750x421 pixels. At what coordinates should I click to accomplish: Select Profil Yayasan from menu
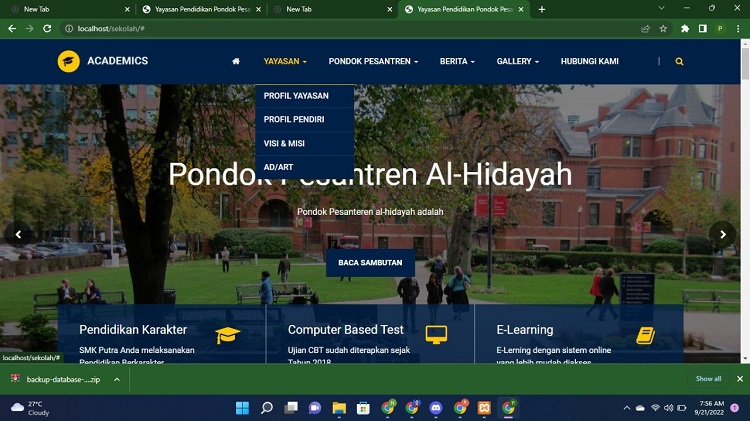(x=296, y=96)
